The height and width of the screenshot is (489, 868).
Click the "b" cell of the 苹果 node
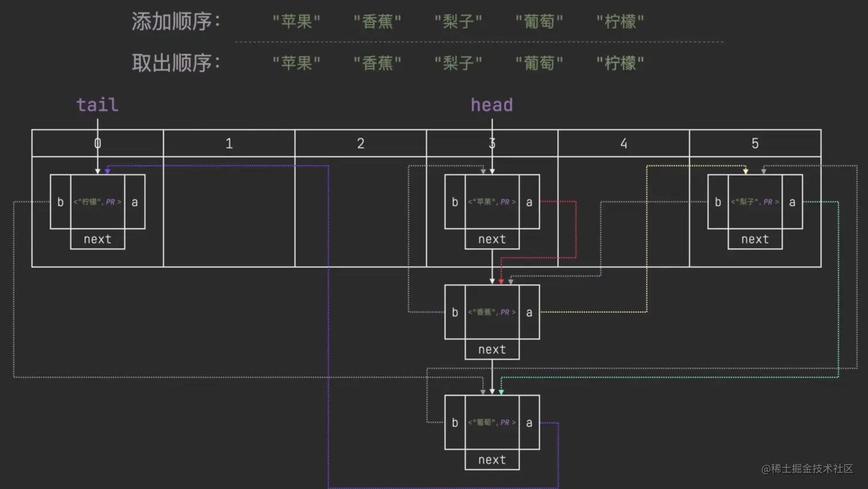pos(455,202)
